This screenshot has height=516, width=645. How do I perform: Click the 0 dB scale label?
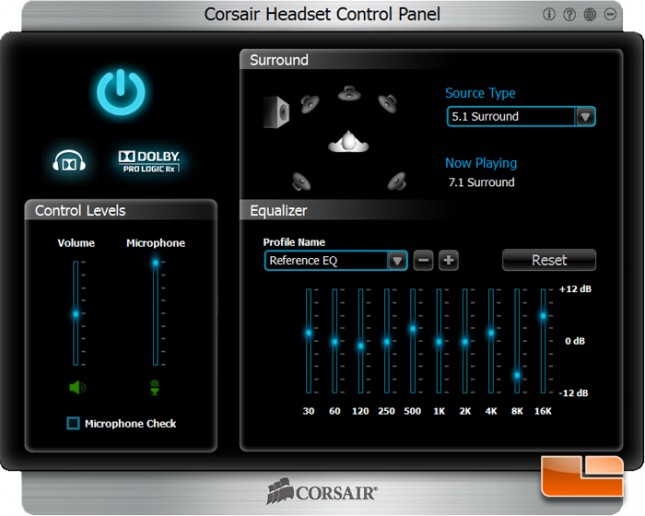[x=575, y=341]
